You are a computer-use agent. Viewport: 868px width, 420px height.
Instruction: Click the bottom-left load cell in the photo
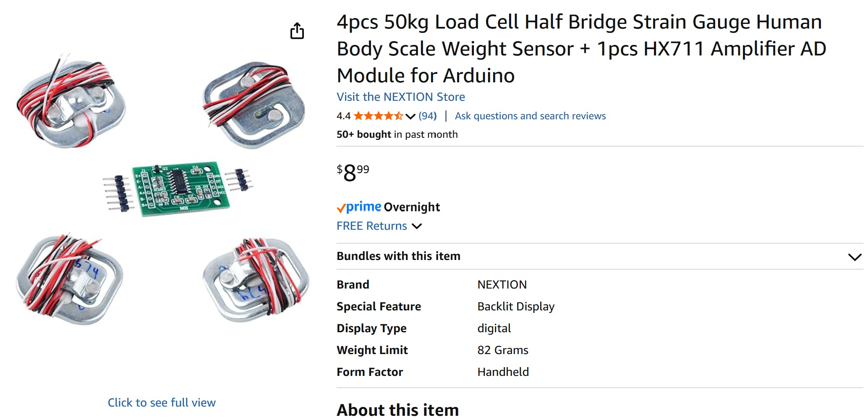(69, 279)
